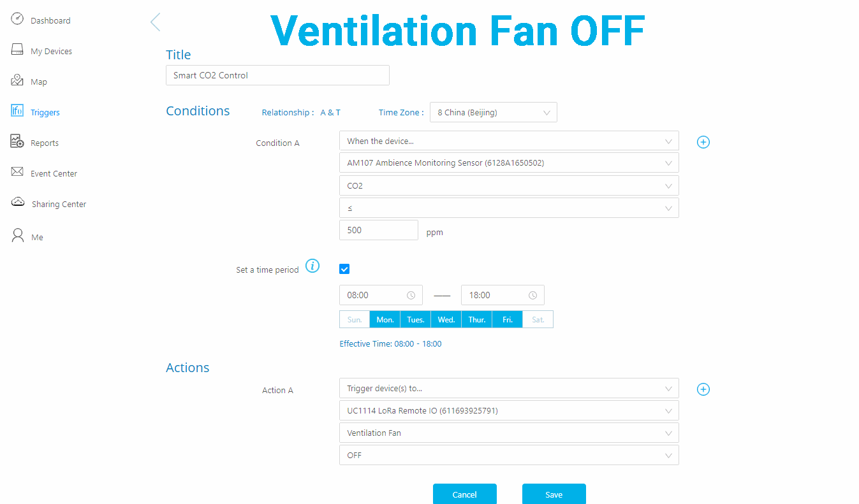Open the Time Zone dropdown
The image size is (859, 504).
(x=493, y=113)
